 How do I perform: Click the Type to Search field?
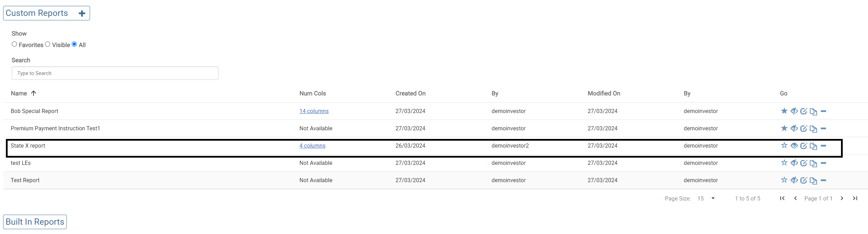(115, 73)
